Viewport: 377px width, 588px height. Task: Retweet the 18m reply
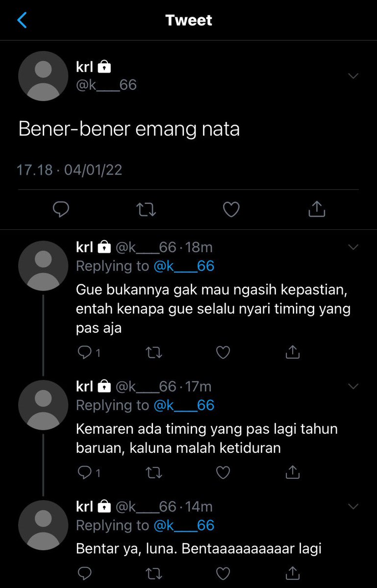click(x=154, y=352)
